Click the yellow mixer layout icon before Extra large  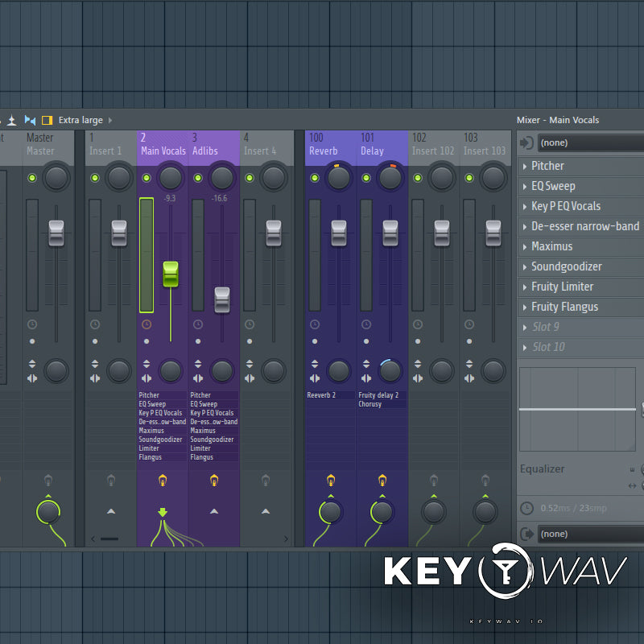point(47,120)
